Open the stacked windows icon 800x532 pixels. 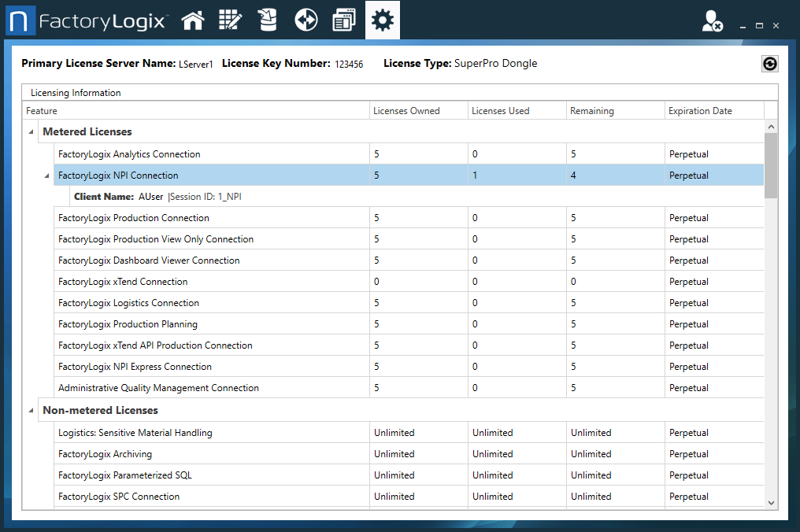pos(344,20)
